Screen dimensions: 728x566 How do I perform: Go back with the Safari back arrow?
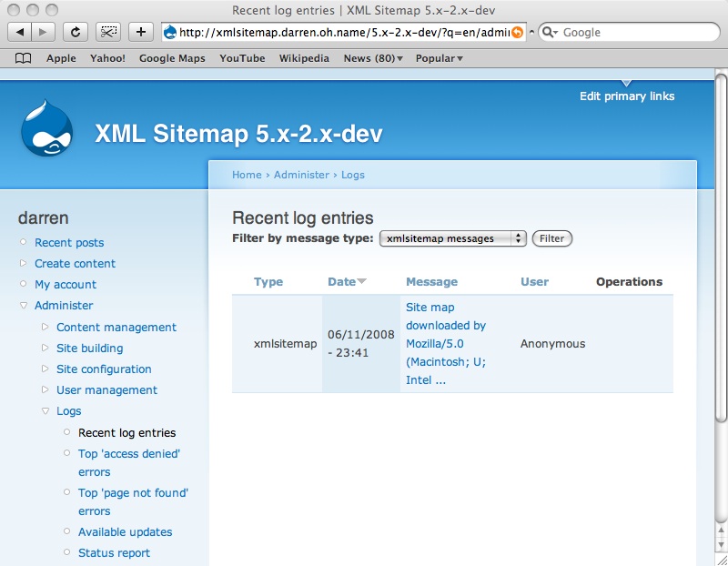click(20, 32)
